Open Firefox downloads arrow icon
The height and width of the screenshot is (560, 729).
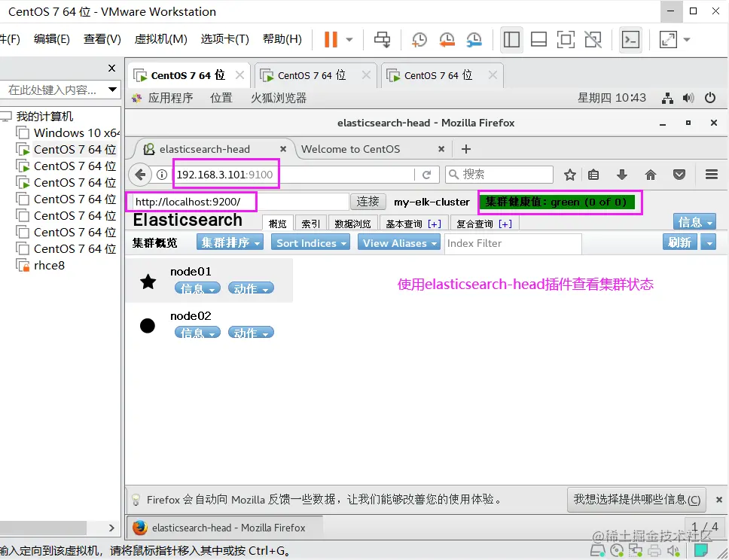(x=621, y=175)
